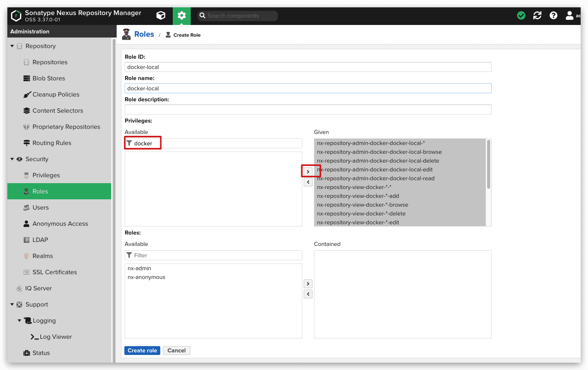Open the Browse cube icon in header
Image resolution: width=588 pixels, height=370 pixels.
[161, 15]
